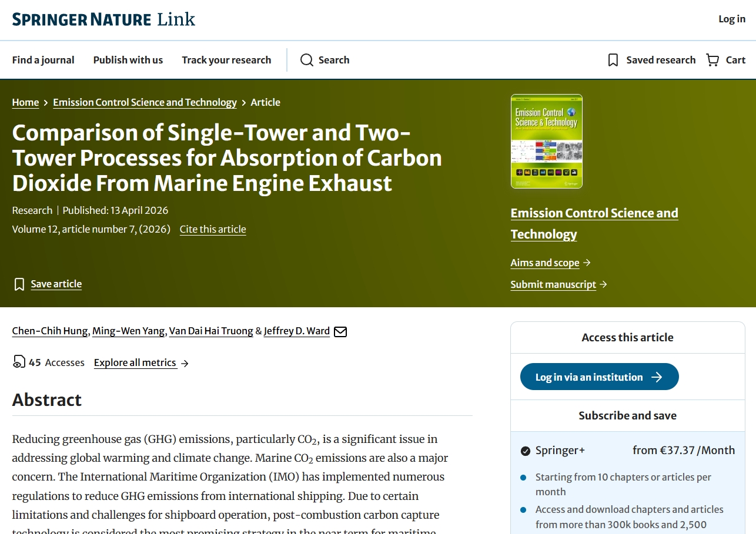
Task: Click the Save article bookmark icon
Action: coord(19,284)
